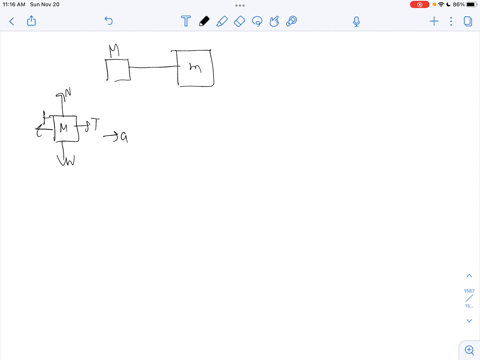Tap the three-dot multitasking handle
Image resolution: width=480 pixels, height=360 pixels.
pos(240,5)
